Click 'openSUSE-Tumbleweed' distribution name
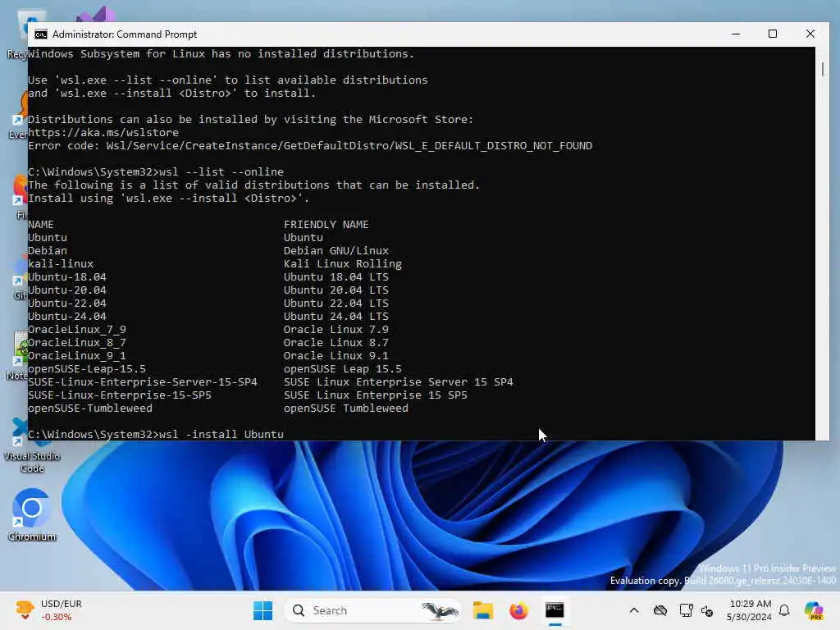Viewport: 840px width, 630px height. click(90, 409)
